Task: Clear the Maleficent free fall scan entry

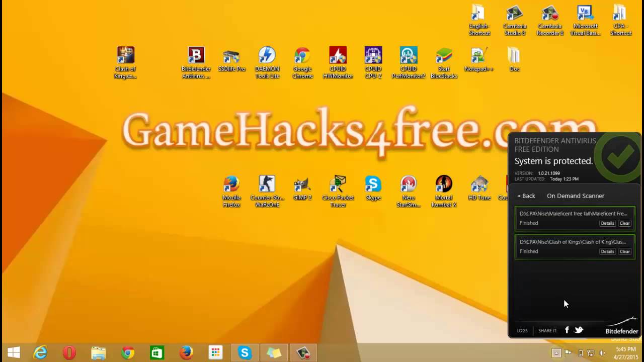Action: (624, 223)
